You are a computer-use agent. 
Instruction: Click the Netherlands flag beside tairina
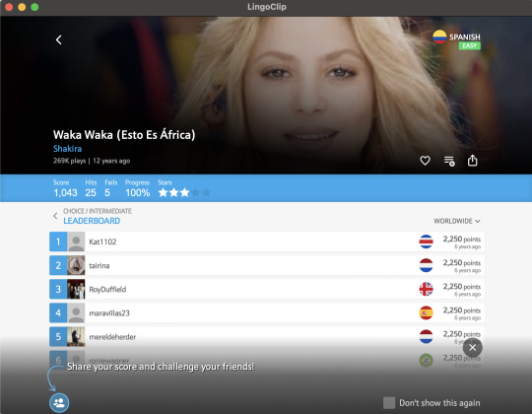tap(426, 265)
